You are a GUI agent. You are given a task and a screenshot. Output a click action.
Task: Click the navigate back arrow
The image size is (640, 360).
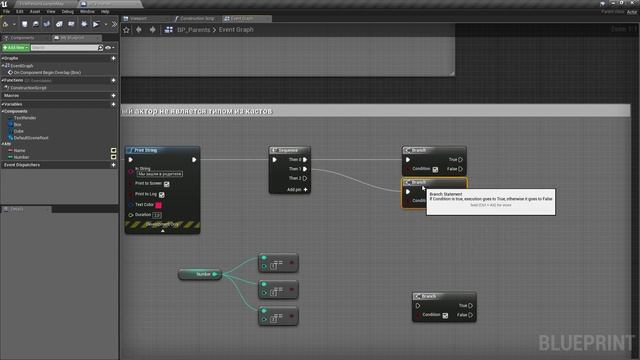coord(139,30)
